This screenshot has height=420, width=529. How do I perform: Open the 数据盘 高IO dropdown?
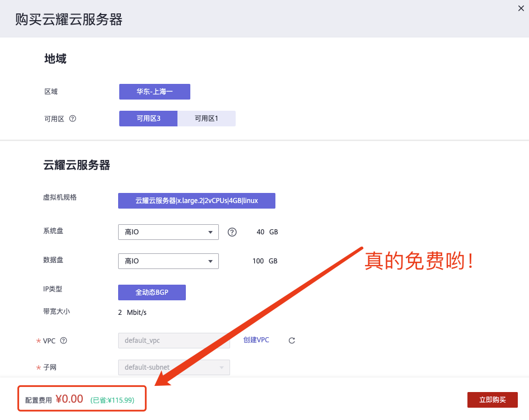[168, 261]
